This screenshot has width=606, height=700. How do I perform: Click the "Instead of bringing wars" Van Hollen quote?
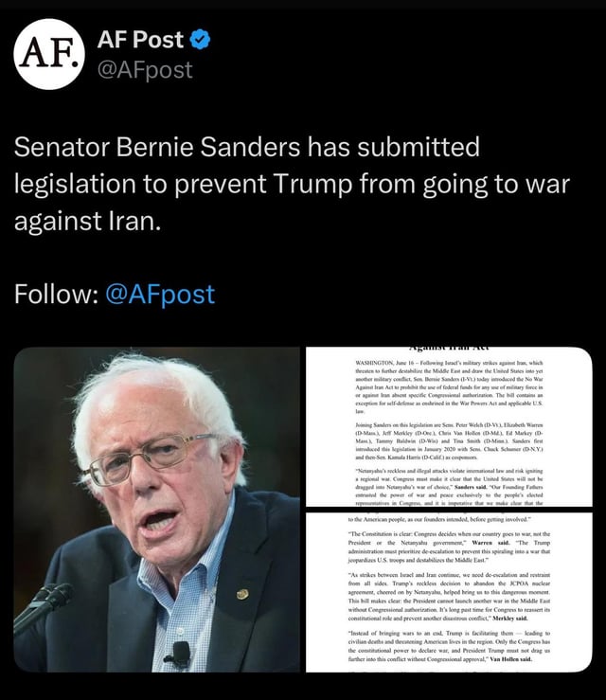(x=449, y=646)
